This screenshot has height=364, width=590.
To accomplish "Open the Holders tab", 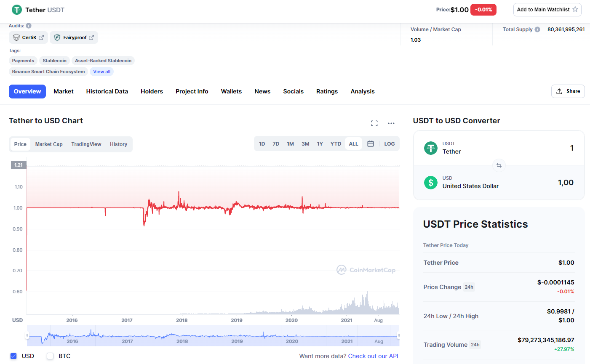I will tap(152, 91).
